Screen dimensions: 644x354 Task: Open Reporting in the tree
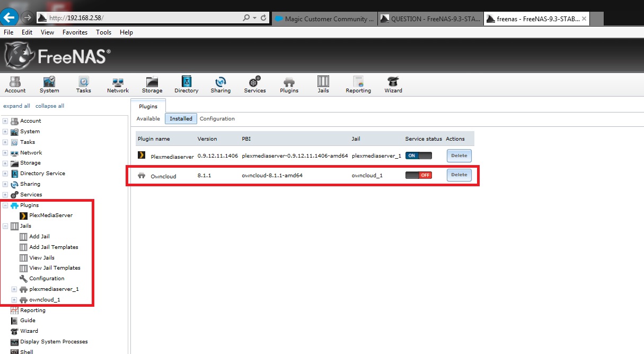(x=33, y=310)
